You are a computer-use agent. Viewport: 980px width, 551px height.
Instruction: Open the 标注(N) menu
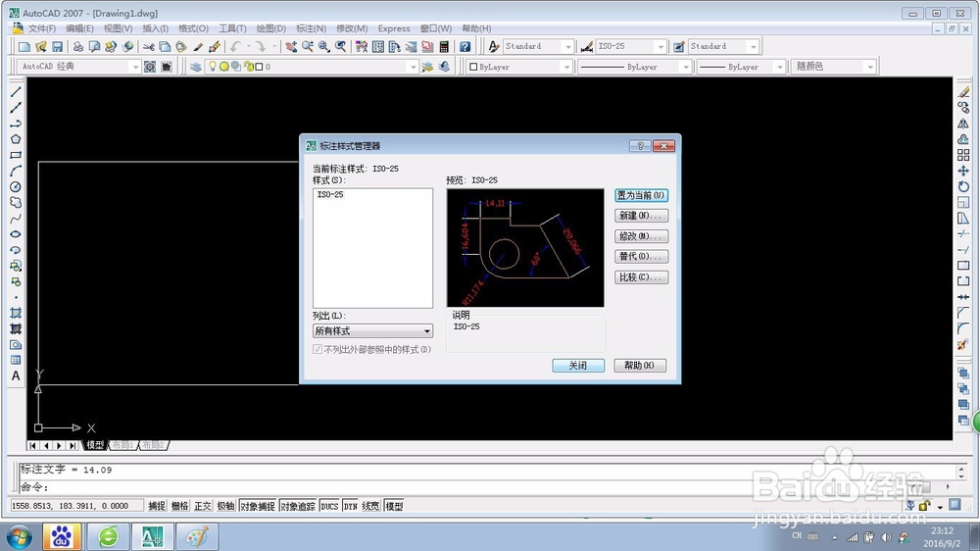pos(311,28)
